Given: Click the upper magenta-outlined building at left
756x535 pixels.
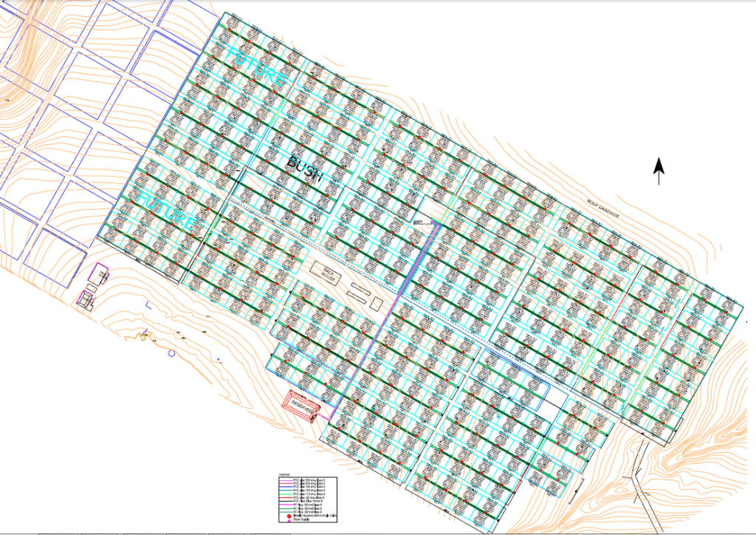Looking at the screenshot, I should (x=99, y=277).
